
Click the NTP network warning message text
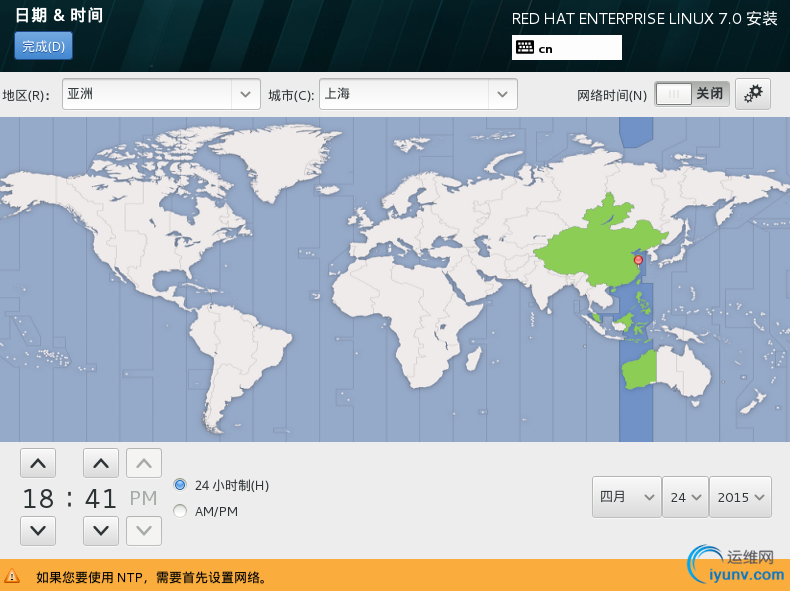pos(151,577)
